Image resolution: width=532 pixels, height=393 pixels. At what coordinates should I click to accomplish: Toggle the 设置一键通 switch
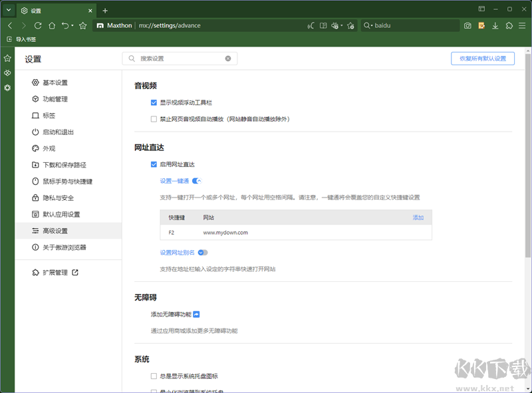pyautogui.click(x=197, y=181)
